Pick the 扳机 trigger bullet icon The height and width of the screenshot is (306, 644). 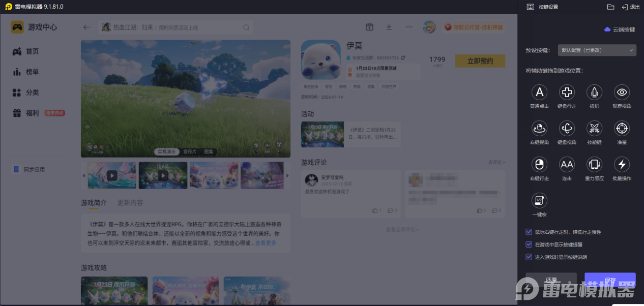point(594,92)
